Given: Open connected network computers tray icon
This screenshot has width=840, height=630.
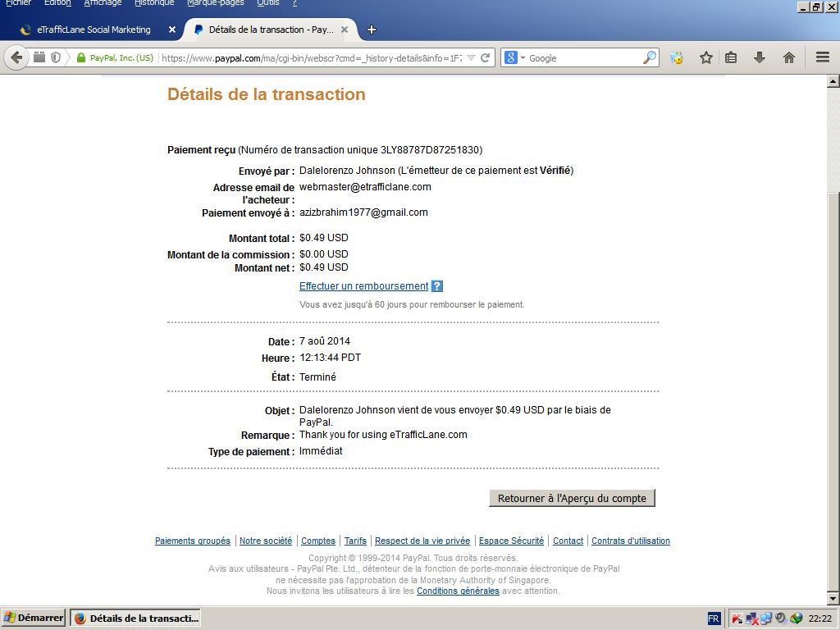Looking at the screenshot, I should point(766,619).
